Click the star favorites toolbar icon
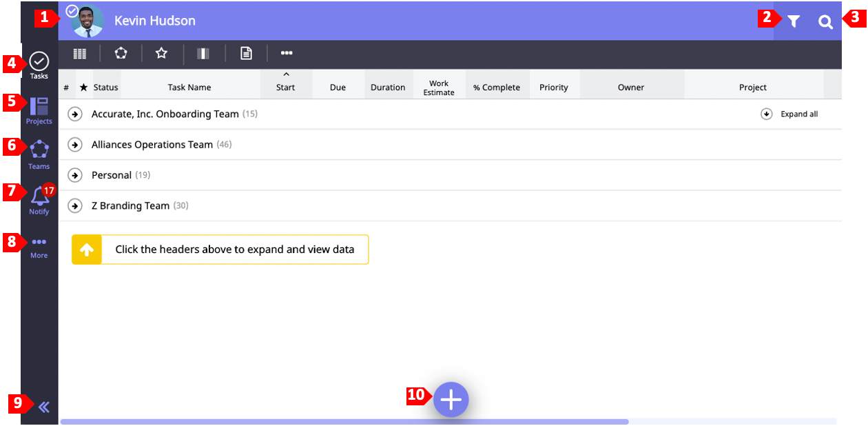The width and height of the screenshot is (868, 426). 161,54
